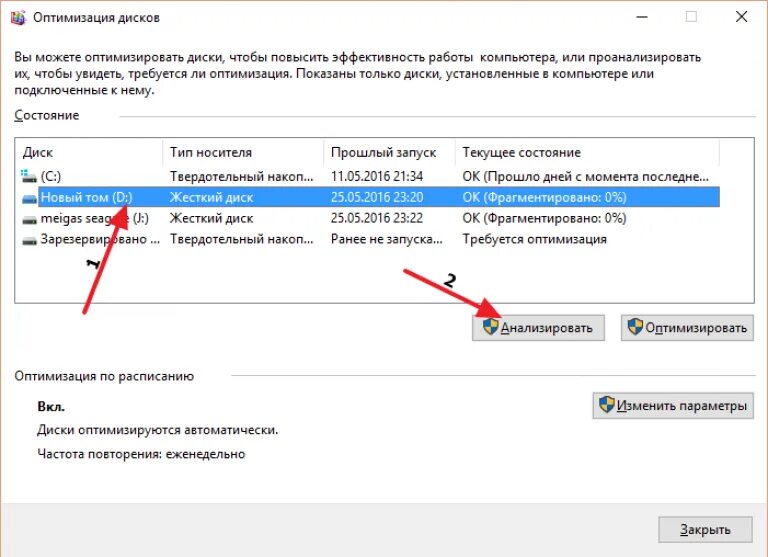Viewport: 768px width, 557px height.
Task: Click the Новый том (D:) drive icon
Action: tap(29, 198)
